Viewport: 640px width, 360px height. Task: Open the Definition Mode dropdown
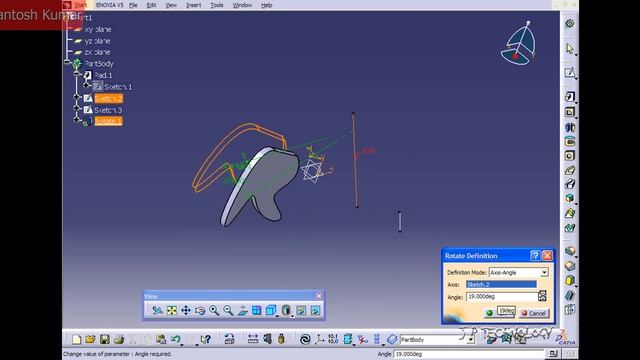click(544, 273)
